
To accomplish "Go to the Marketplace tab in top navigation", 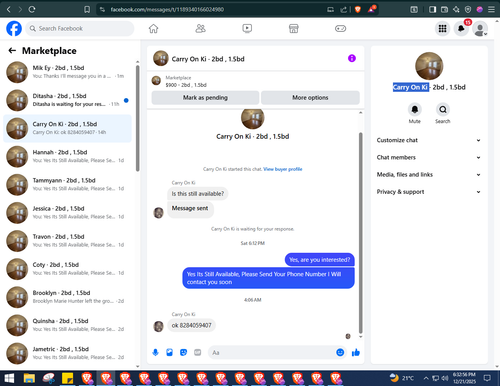I will pyautogui.click(x=294, y=29).
